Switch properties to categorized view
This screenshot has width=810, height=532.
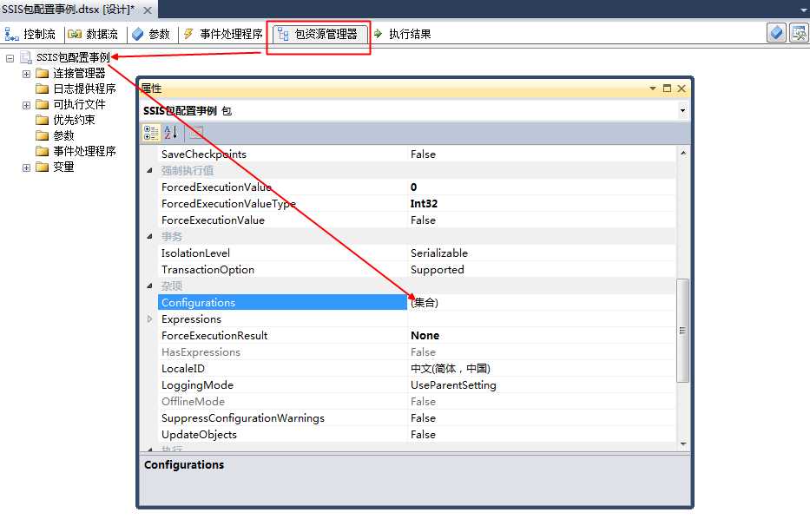coord(151,133)
